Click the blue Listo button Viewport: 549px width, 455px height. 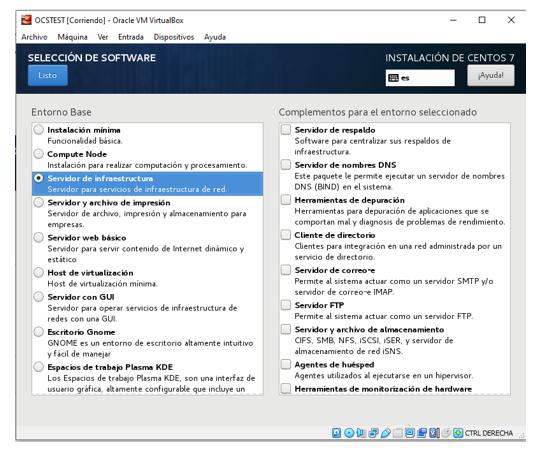(x=48, y=75)
